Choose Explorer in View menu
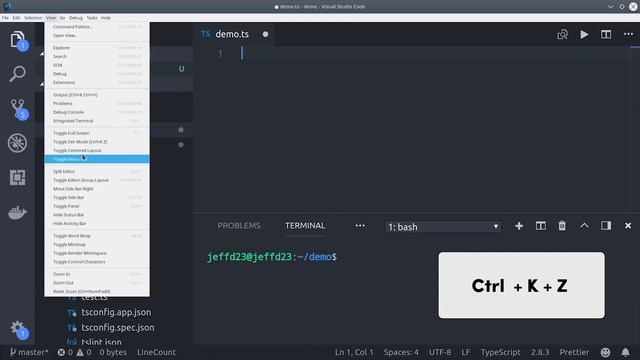 click(97, 48)
